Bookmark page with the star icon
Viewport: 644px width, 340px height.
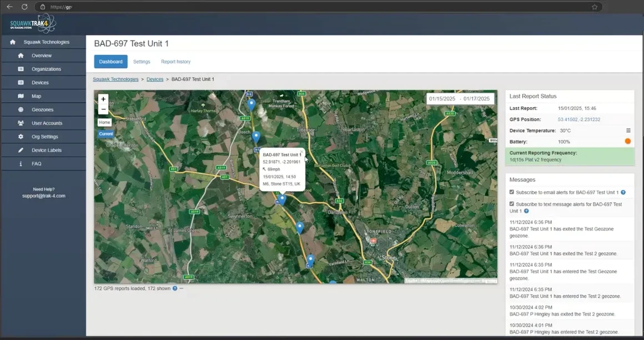[594, 7]
